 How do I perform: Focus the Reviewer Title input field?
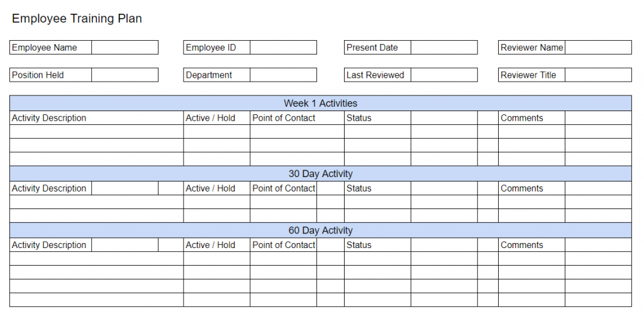click(x=597, y=75)
